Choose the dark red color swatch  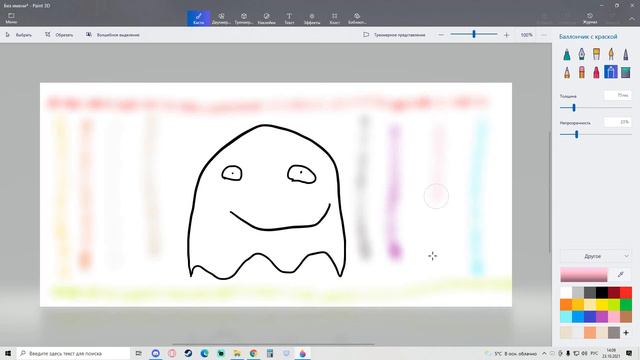(614, 293)
